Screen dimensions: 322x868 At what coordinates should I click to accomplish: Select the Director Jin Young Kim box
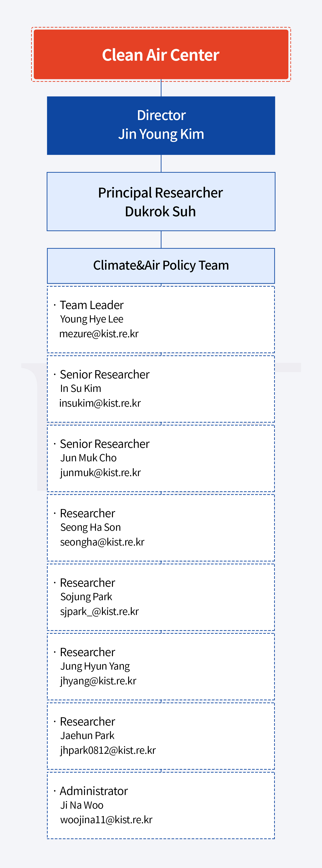tap(161, 126)
